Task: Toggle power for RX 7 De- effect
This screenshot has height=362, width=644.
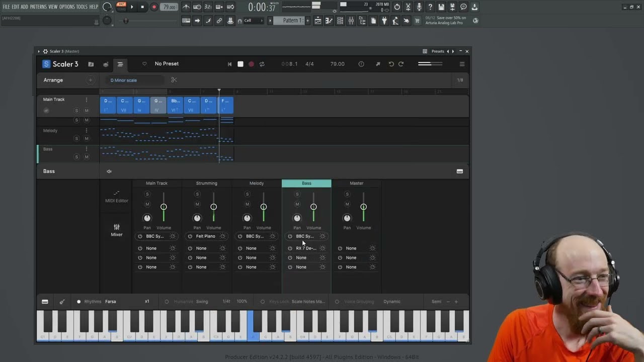Action: tap(290, 248)
